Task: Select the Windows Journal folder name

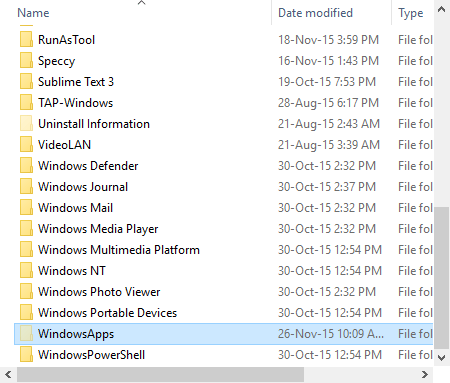Action: [x=83, y=187]
